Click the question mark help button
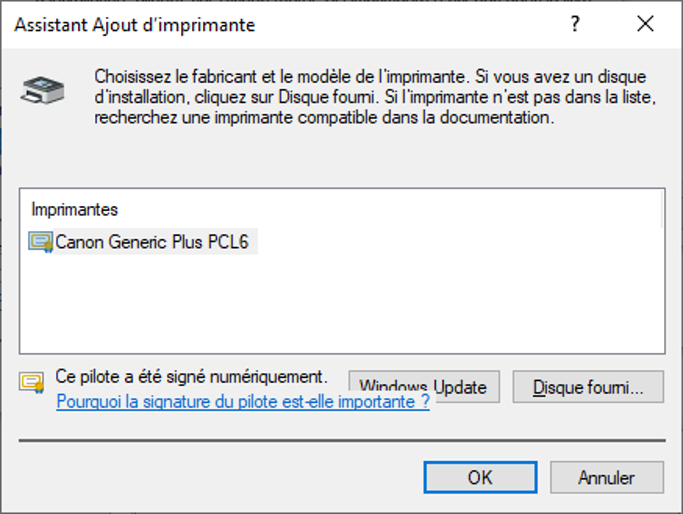The height and width of the screenshot is (514, 683). [x=575, y=25]
